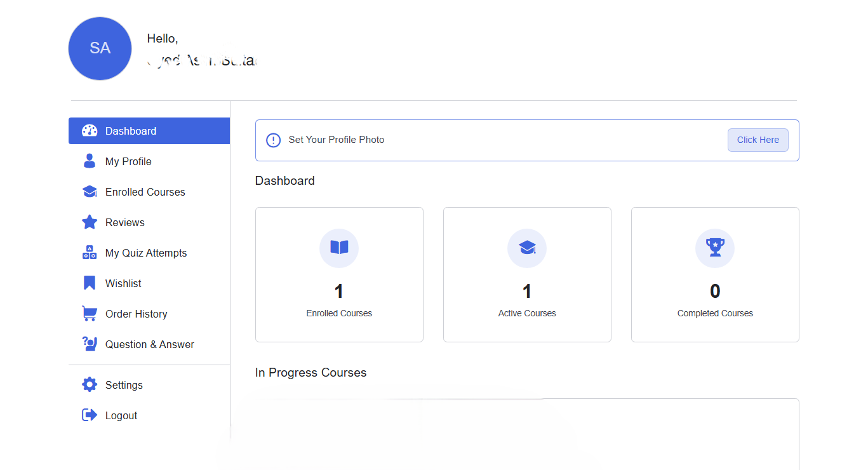
Task: Select the Reviews star icon
Action: click(88, 222)
